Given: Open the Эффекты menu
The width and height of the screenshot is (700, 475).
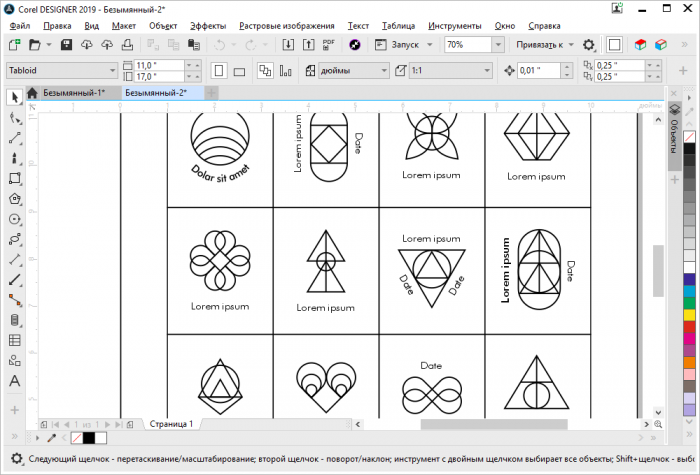Looking at the screenshot, I should (208, 24).
